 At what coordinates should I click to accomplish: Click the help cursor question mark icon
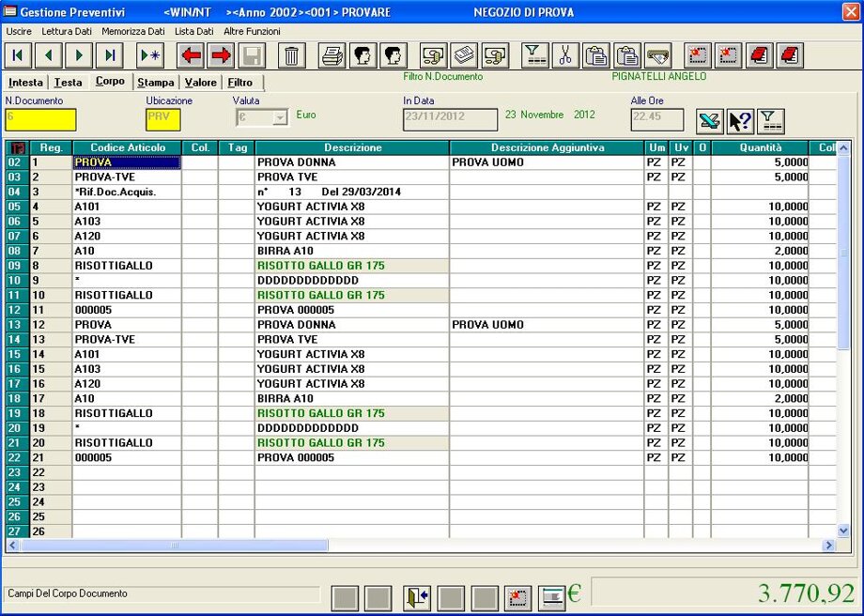pyautogui.click(x=740, y=121)
